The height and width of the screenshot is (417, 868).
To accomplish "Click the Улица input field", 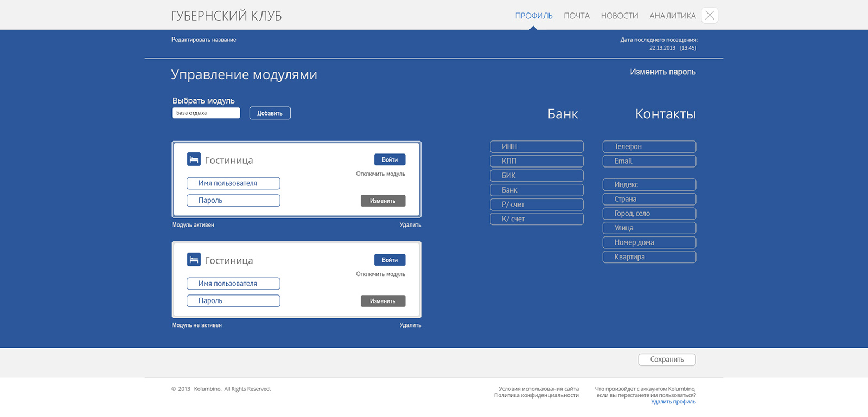I will point(649,228).
